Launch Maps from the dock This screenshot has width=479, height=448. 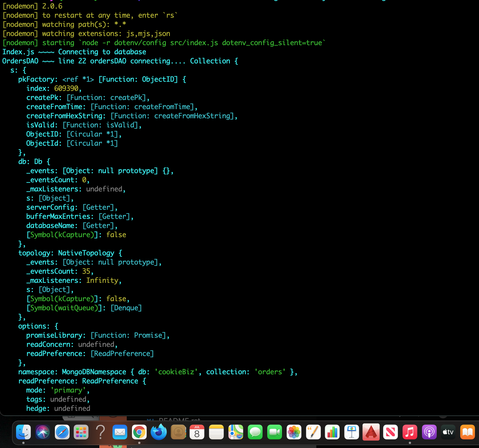click(236, 432)
